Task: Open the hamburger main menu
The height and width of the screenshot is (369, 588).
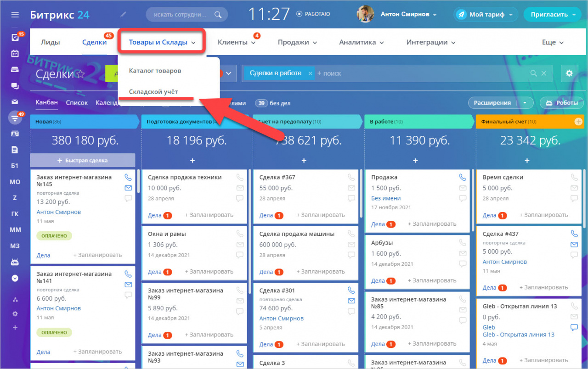Action: click(15, 15)
